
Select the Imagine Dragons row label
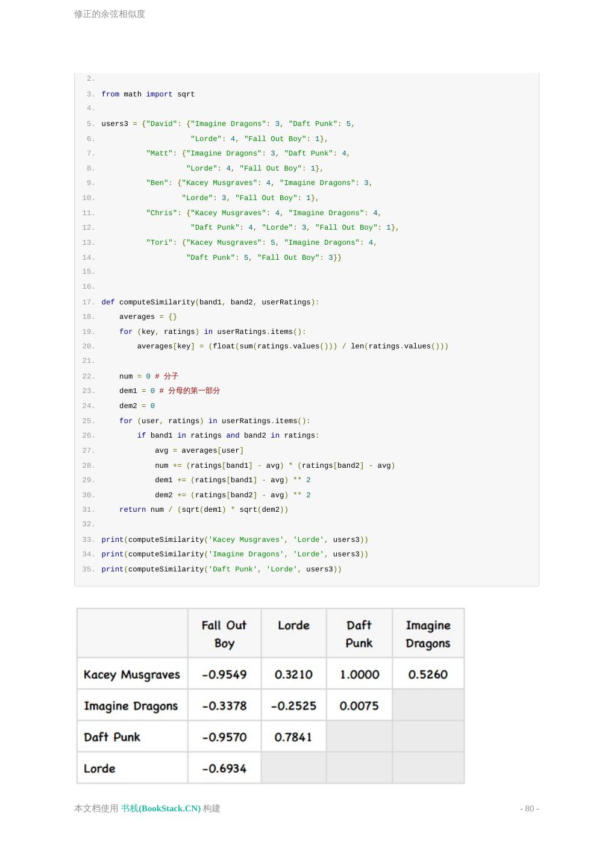[x=131, y=706]
